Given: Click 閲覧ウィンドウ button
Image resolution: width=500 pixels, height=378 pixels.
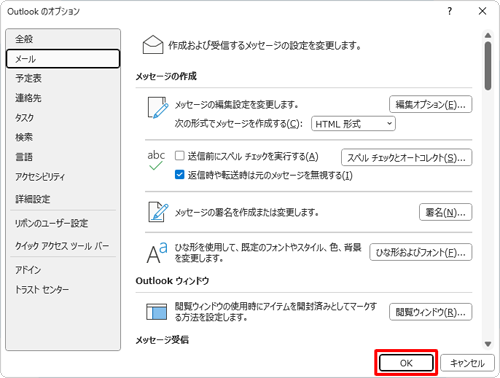Looking at the screenshot, I should (430, 312).
